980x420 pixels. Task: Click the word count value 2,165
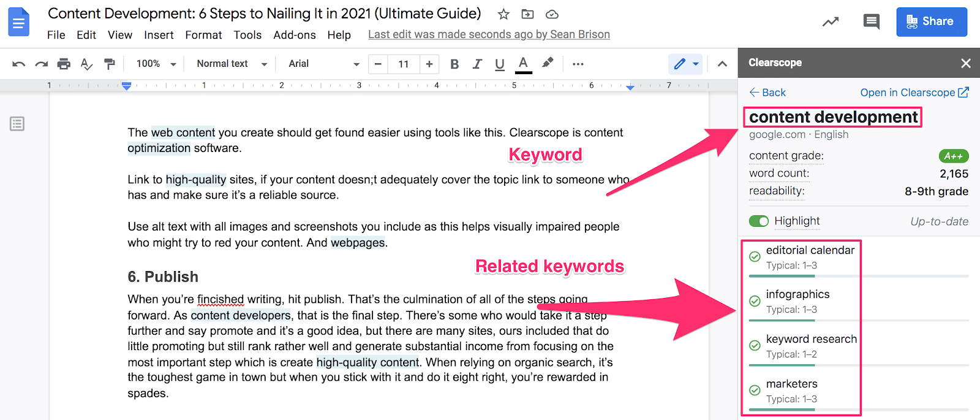coord(954,174)
